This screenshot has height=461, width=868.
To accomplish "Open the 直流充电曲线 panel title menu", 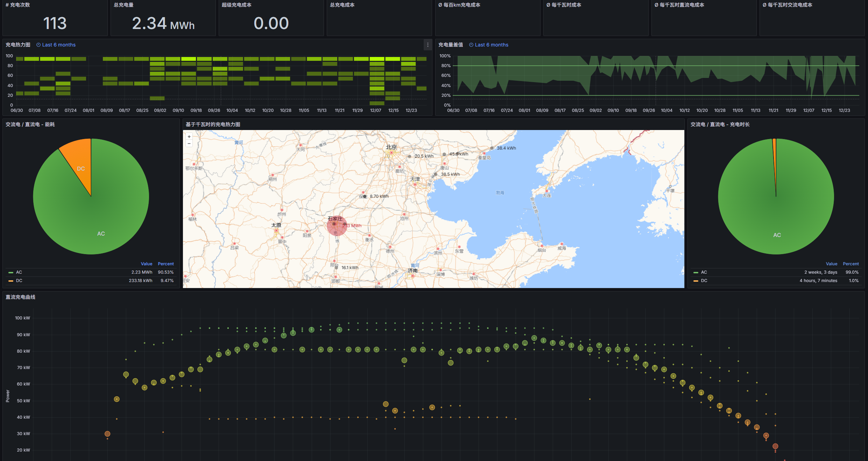I will coord(20,297).
